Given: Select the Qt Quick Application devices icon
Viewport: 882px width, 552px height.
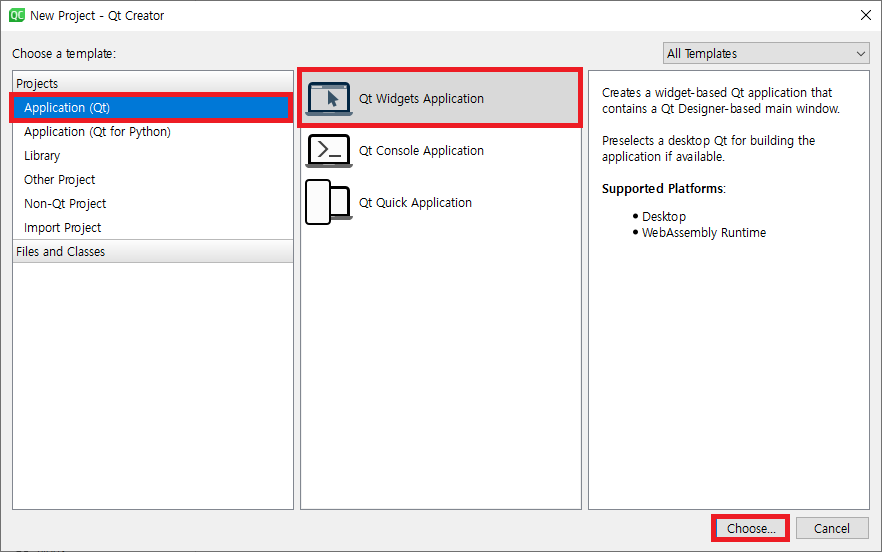Looking at the screenshot, I should (328, 202).
